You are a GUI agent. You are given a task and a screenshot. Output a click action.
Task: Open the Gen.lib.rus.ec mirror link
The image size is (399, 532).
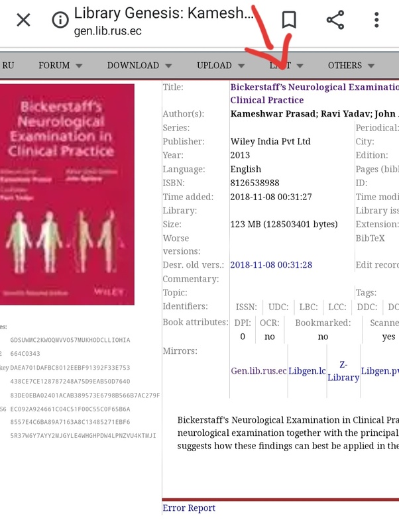[259, 371]
